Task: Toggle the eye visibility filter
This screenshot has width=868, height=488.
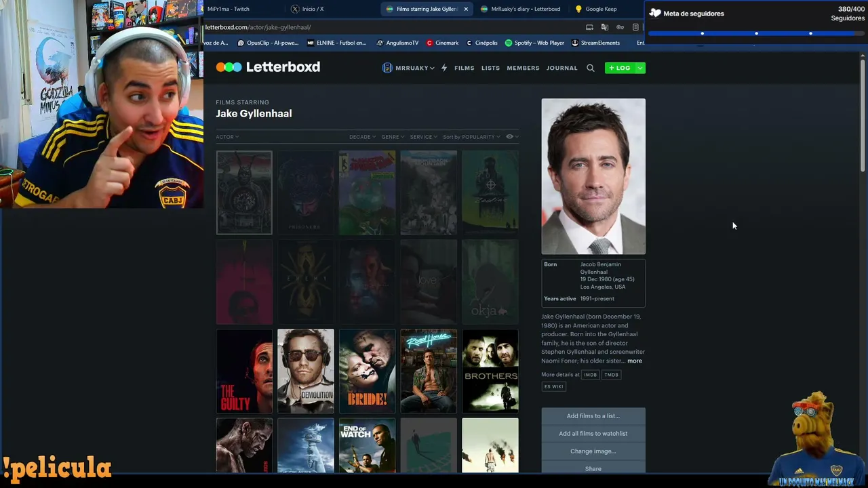Action: tap(512, 137)
